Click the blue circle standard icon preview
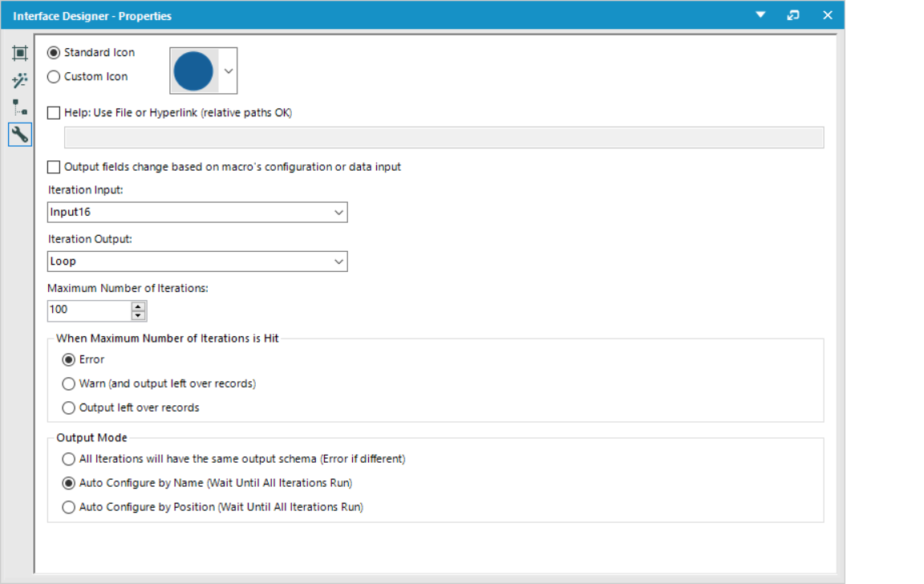Screen dimensions: 924x584 tap(193, 70)
